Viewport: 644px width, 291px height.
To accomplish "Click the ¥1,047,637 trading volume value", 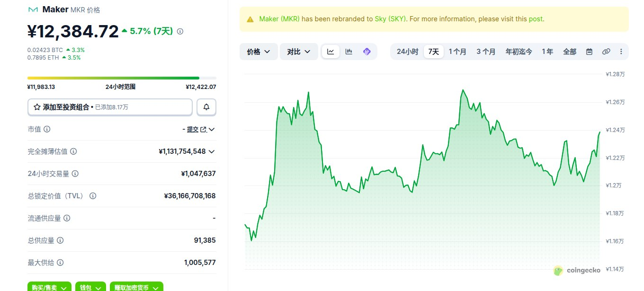I will 198,174.
